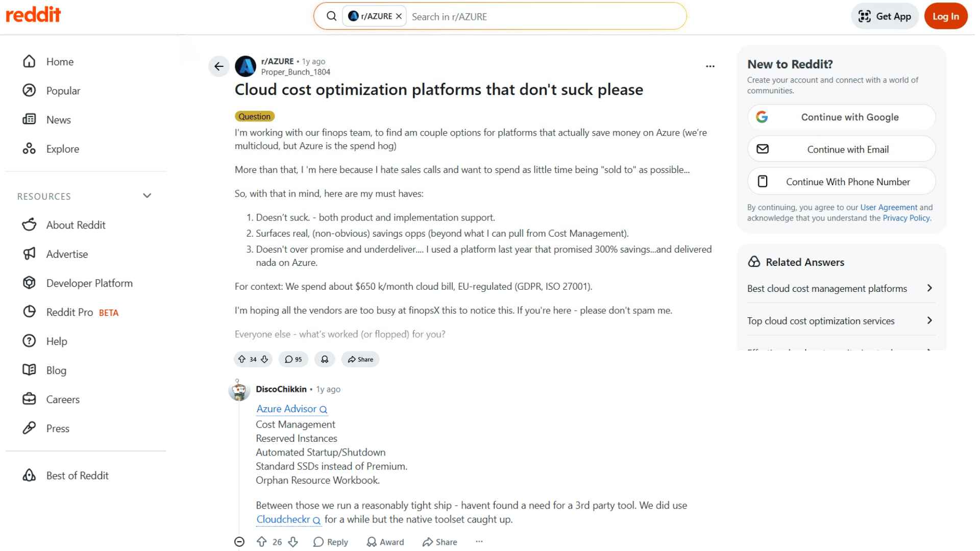Downvote the post

point(264,359)
